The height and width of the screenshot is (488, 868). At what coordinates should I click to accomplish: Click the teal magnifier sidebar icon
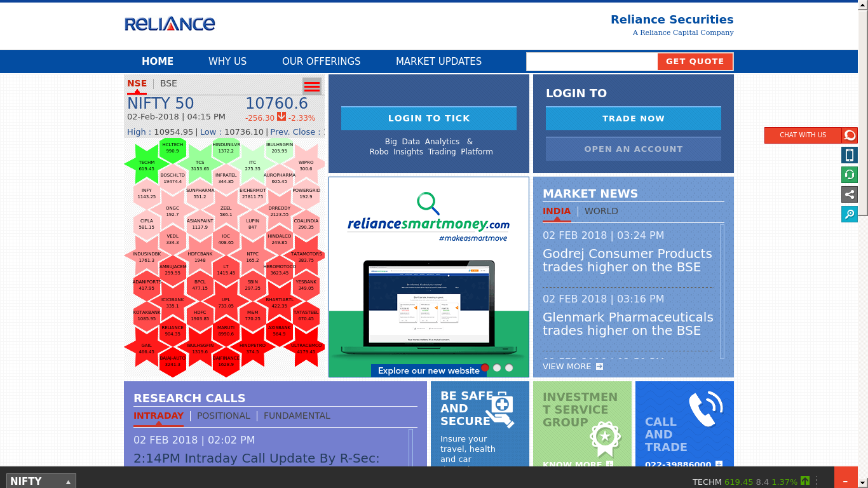coord(850,214)
